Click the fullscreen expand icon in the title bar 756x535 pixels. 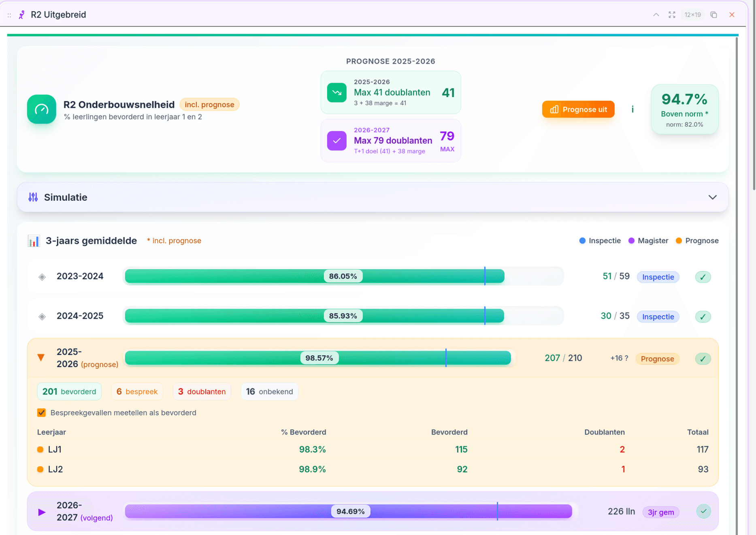pyautogui.click(x=672, y=15)
